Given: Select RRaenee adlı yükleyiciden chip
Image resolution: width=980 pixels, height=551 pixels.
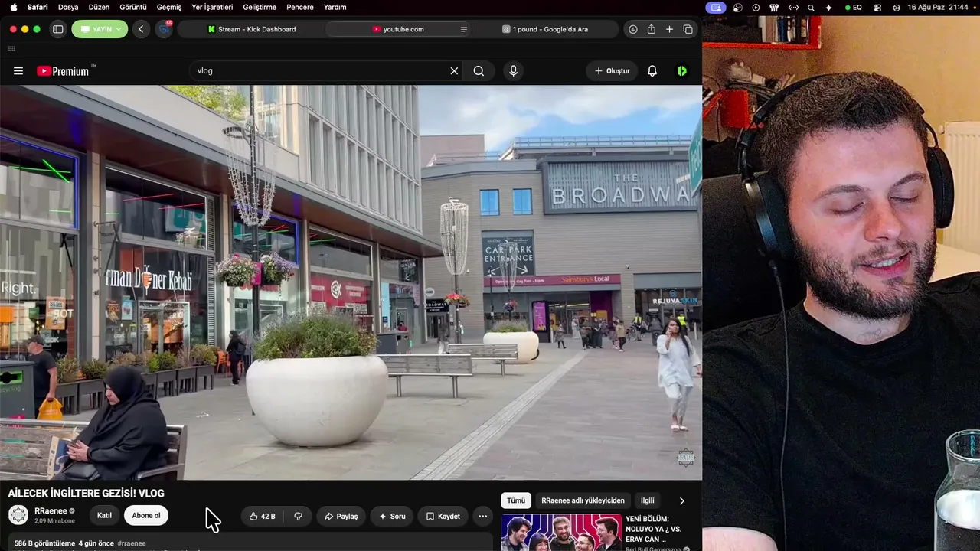Looking at the screenshot, I should [583, 500].
